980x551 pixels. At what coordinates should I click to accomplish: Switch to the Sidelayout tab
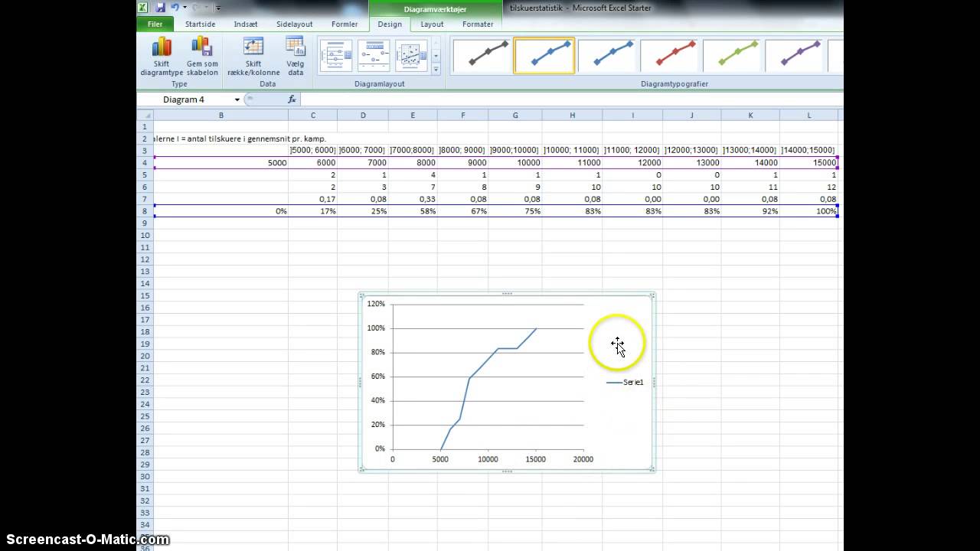[x=295, y=24]
